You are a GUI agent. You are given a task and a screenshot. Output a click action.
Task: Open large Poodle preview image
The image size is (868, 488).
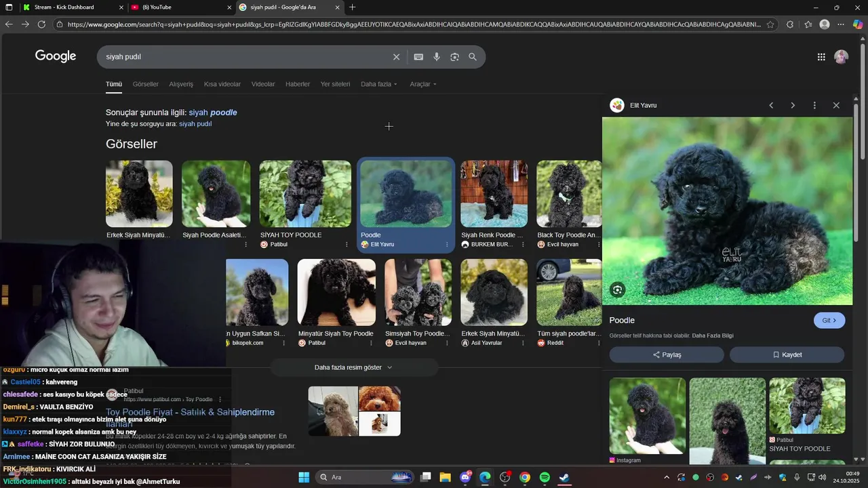[727, 211]
